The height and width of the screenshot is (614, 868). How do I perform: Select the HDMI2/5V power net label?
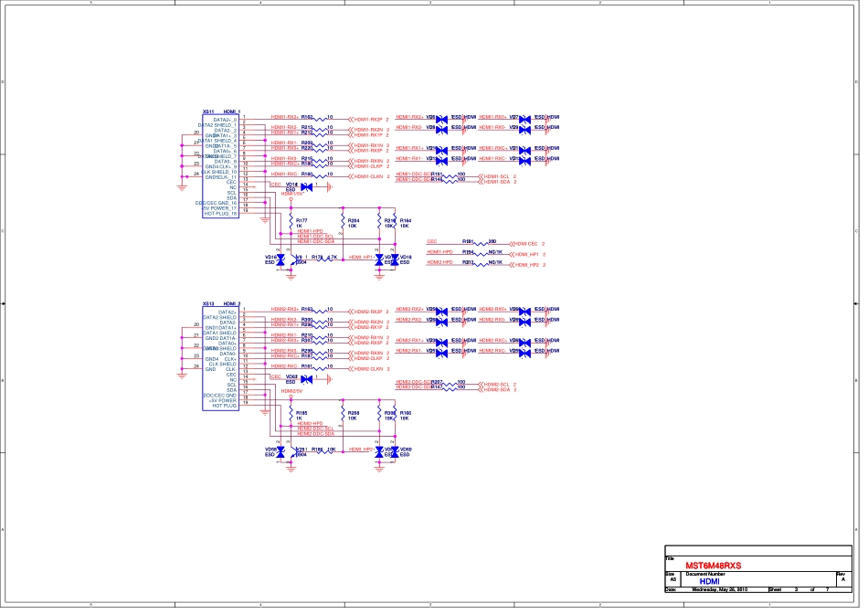pyautogui.click(x=291, y=390)
